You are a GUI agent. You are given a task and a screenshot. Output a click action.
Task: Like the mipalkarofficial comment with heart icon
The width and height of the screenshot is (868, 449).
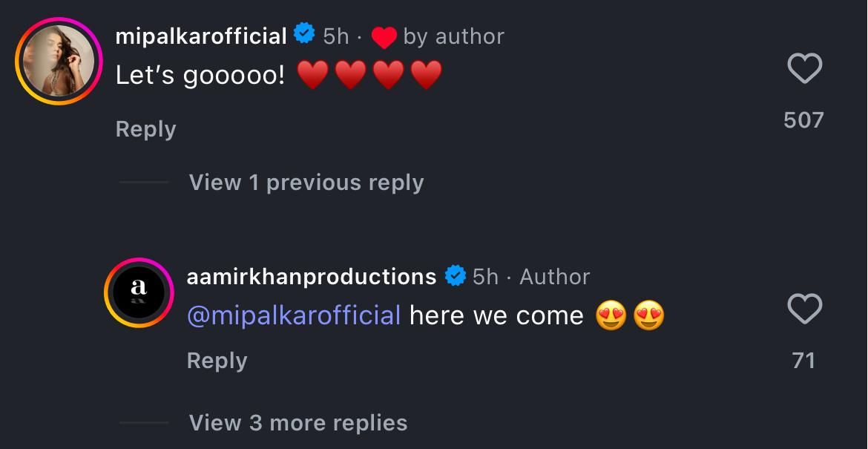(804, 70)
